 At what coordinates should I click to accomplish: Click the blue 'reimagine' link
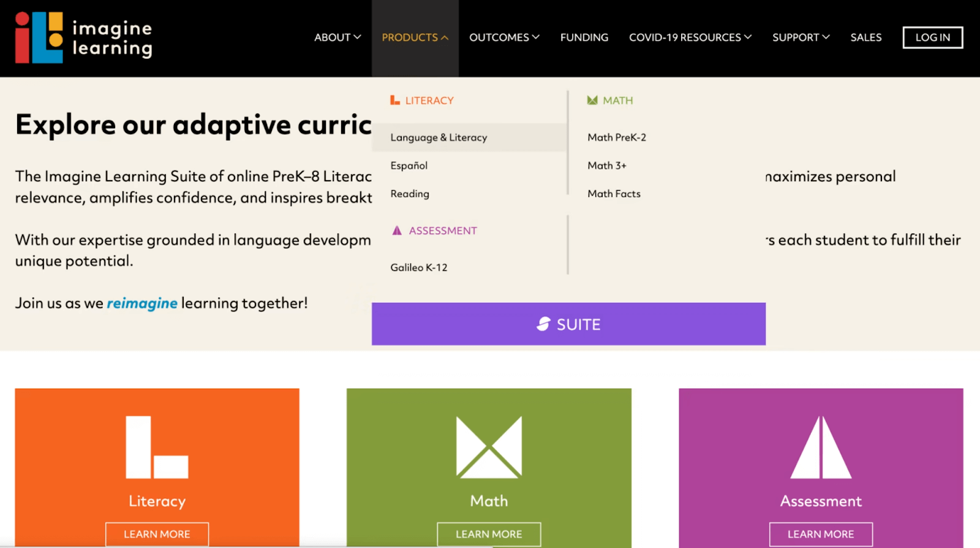(142, 303)
